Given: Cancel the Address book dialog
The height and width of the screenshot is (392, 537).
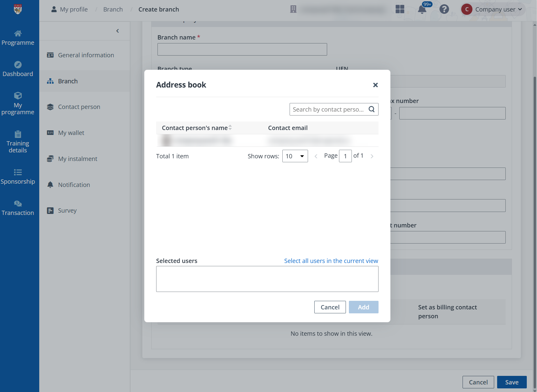Looking at the screenshot, I should (330, 307).
